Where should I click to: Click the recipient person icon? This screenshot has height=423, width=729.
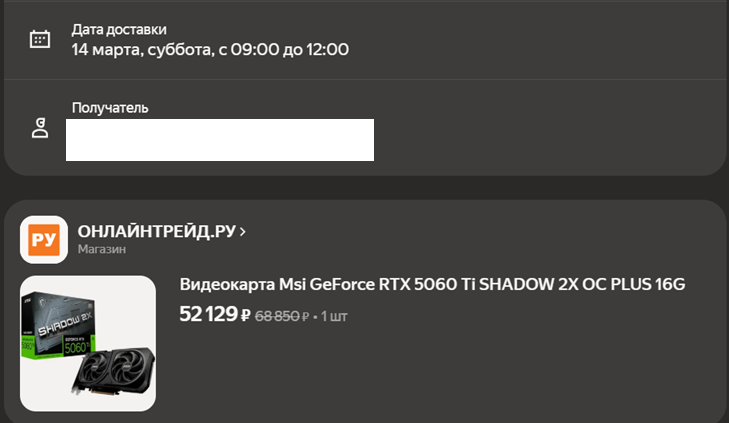[40, 128]
